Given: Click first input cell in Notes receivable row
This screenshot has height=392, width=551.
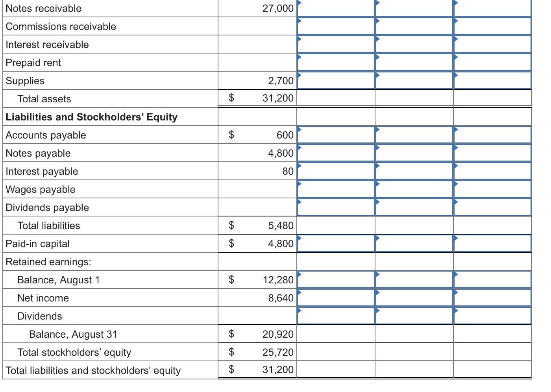Looking at the screenshot, I should pos(336,8).
